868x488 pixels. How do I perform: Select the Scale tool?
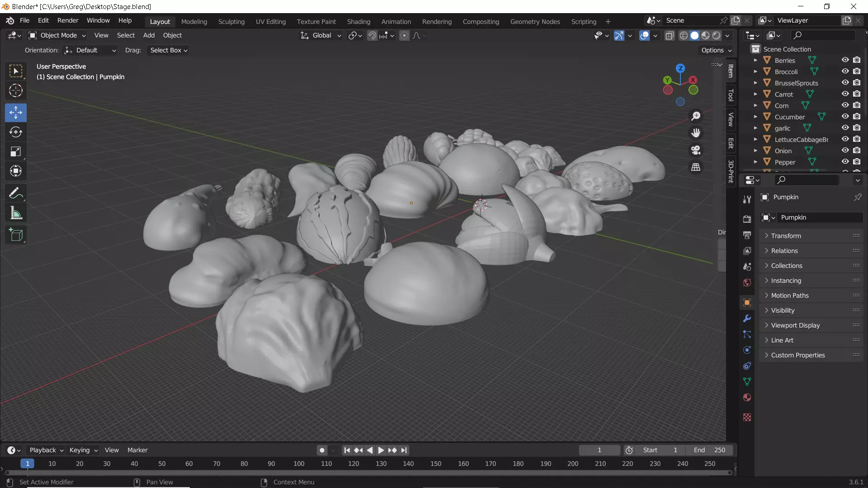tap(16, 152)
